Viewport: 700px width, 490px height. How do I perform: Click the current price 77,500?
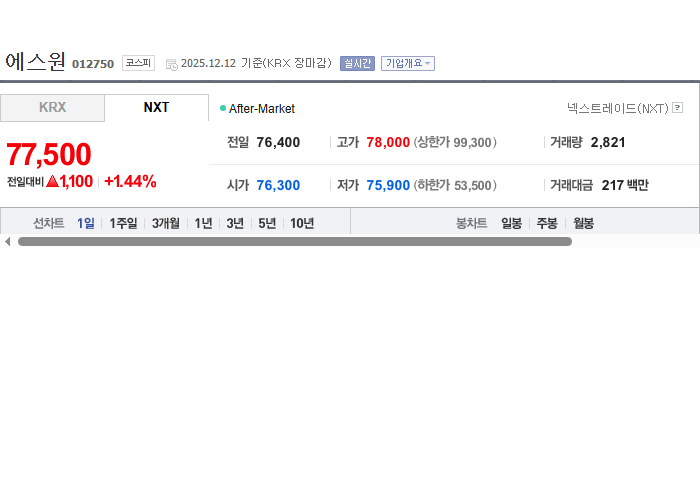(49, 154)
